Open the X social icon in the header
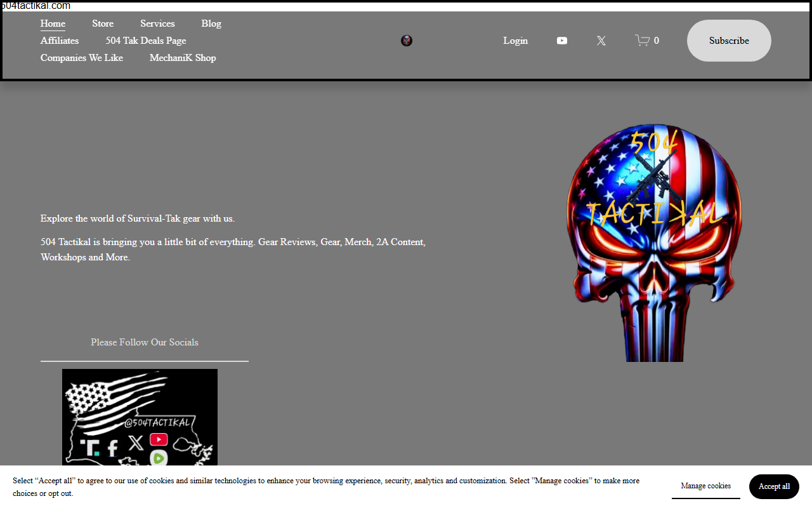Image resolution: width=812 pixels, height=508 pixels. click(601, 41)
